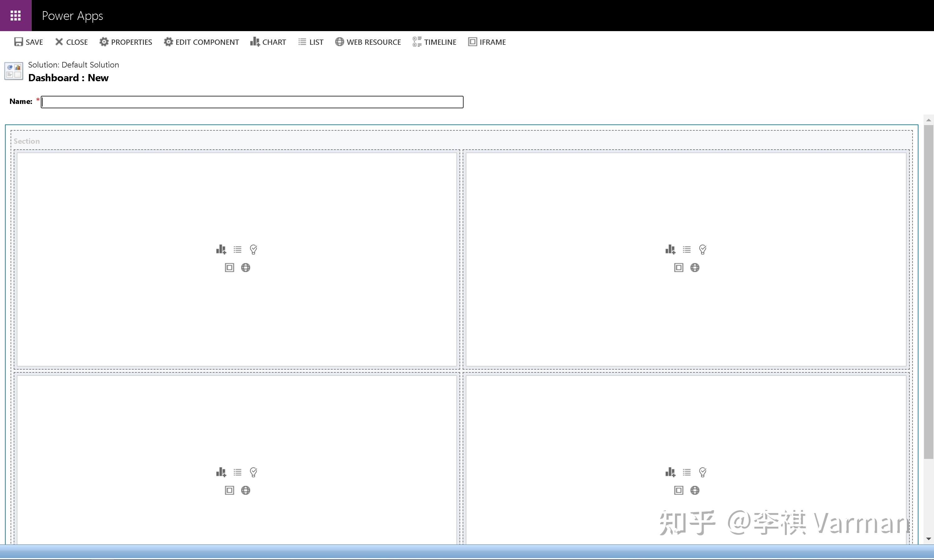Click TIMELINE in the toolbar

tap(435, 42)
